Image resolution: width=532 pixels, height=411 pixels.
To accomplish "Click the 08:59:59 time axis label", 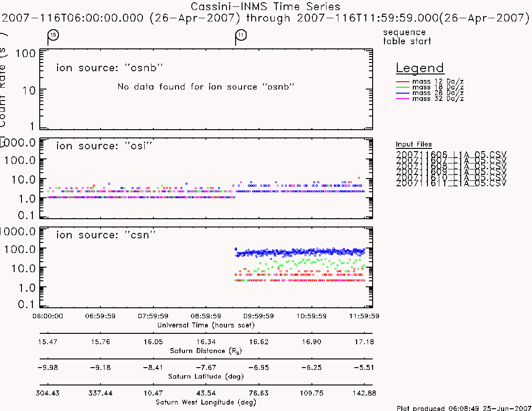I will point(206,316).
